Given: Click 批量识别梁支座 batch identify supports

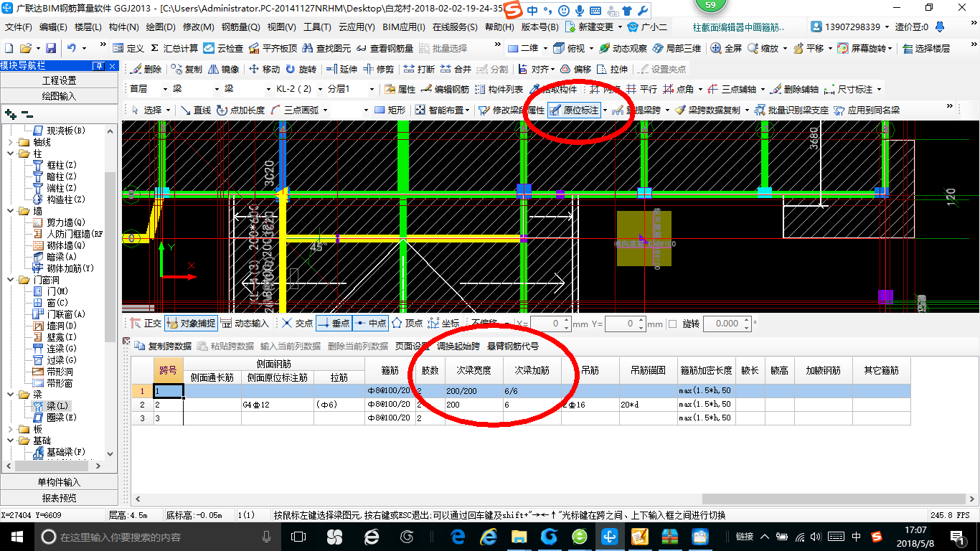Looking at the screenshot, I should coord(791,110).
